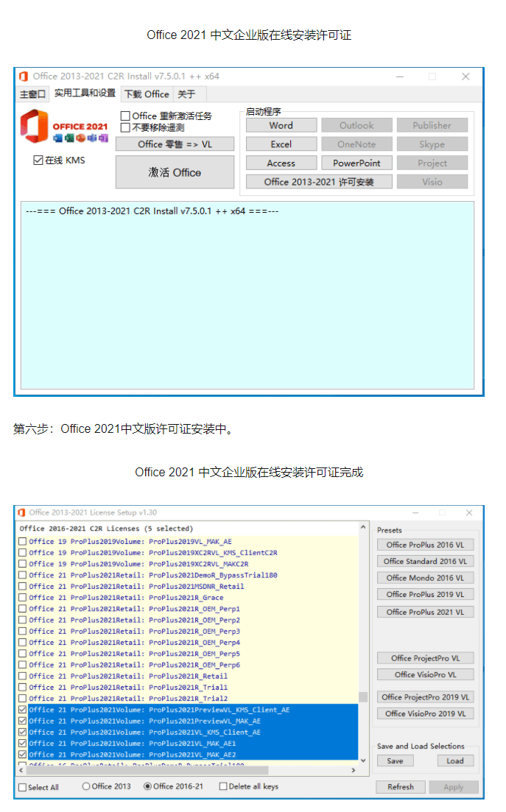Enable the Delete all keys checkbox

pos(223,786)
